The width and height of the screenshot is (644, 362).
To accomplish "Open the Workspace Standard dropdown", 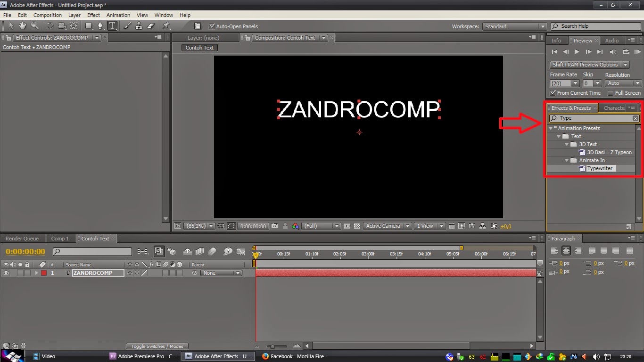I will click(x=515, y=26).
